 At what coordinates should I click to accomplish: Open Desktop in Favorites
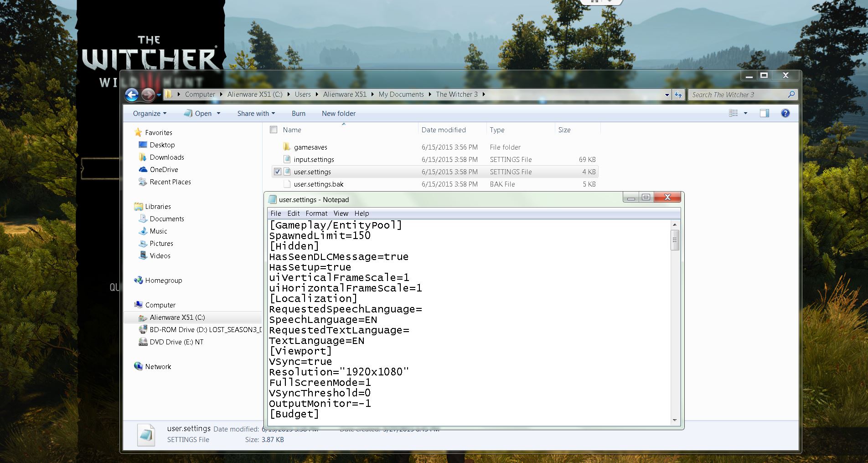pos(162,145)
